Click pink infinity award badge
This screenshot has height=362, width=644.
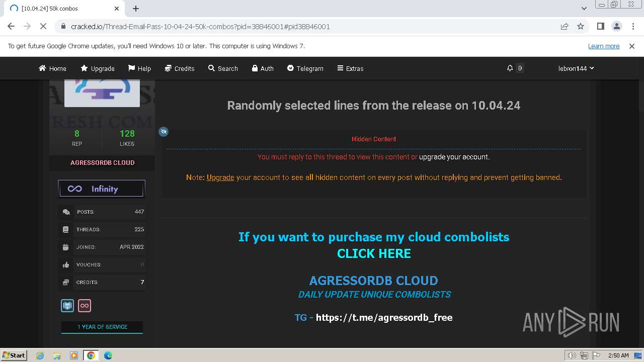(x=85, y=305)
